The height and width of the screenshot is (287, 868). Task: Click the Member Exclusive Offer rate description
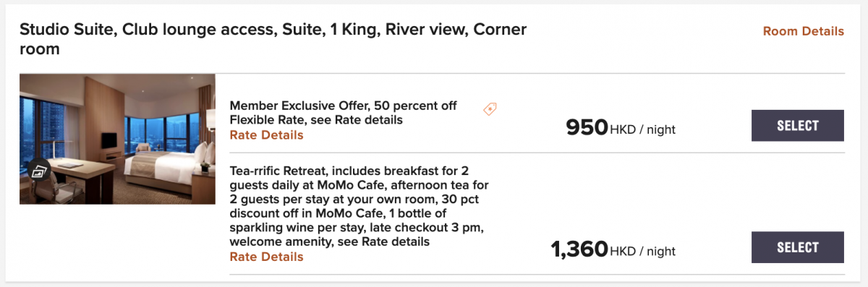[x=343, y=112]
